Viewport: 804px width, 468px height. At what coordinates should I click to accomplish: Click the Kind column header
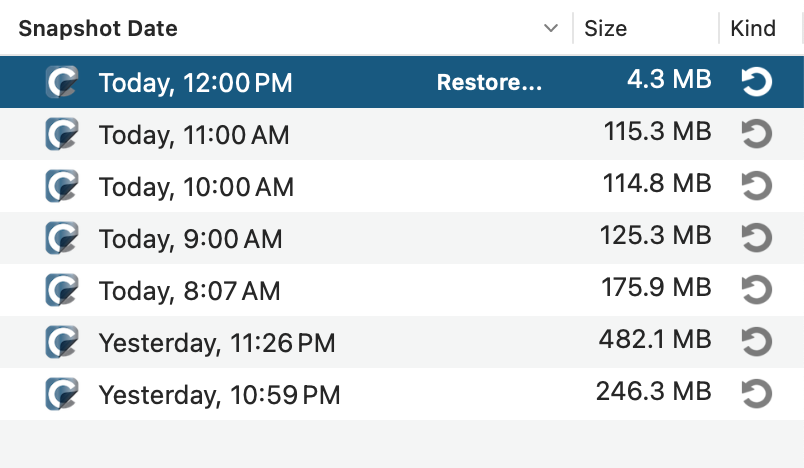753,28
